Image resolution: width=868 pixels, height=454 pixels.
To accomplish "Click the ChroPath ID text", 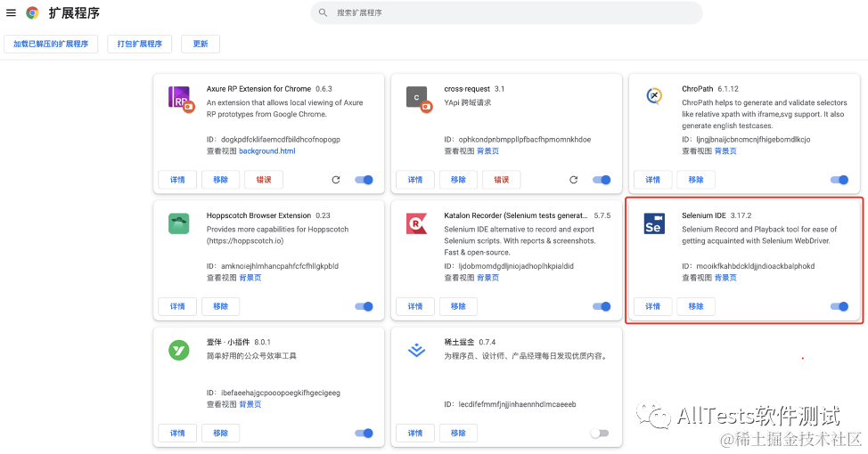I will click(746, 140).
